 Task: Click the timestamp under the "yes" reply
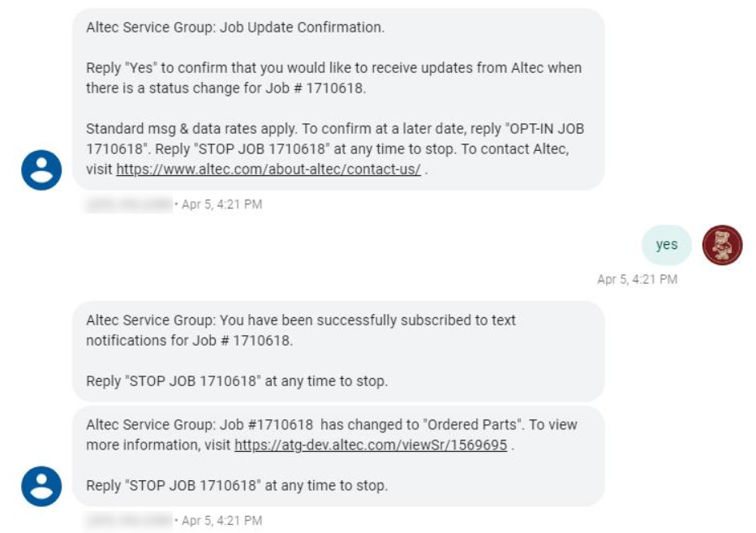[x=638, y=279]
